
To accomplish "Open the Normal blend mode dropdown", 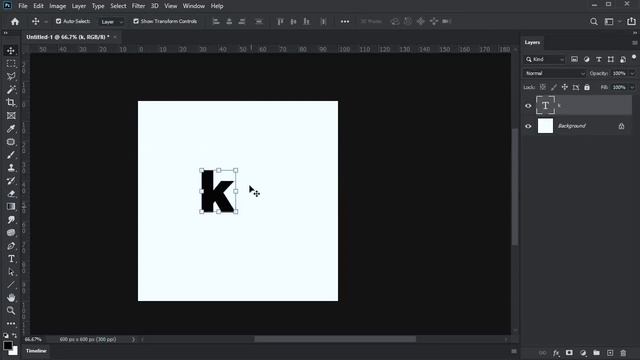I will [554, 73].
